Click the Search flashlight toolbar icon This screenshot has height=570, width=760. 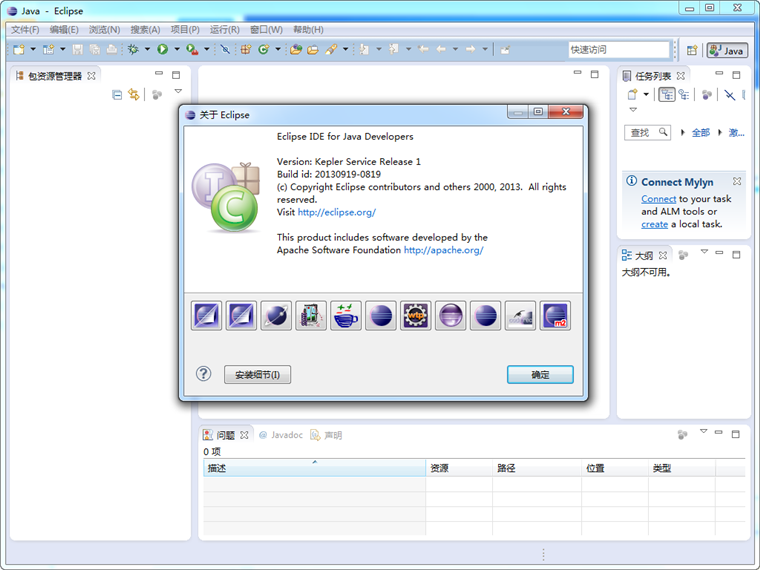tap(331, 49)
